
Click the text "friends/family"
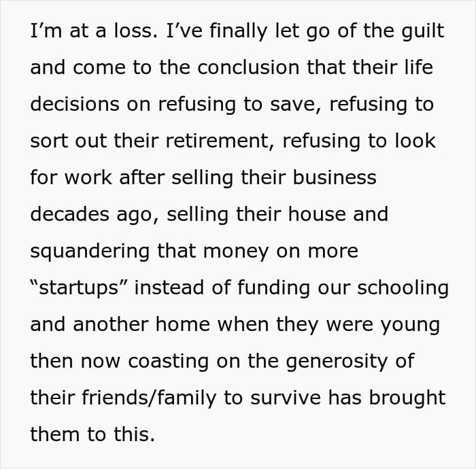tap(150, 398)
